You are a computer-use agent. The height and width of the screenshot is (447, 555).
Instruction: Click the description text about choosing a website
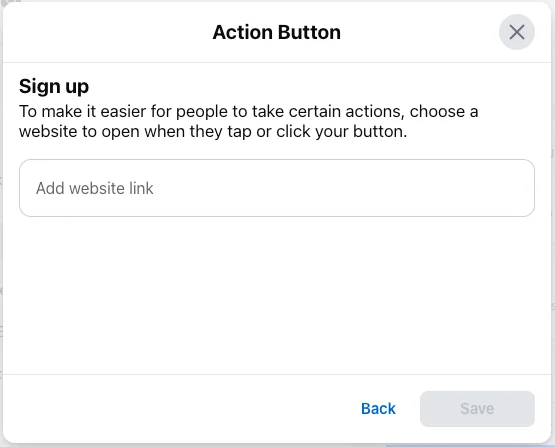248,121
